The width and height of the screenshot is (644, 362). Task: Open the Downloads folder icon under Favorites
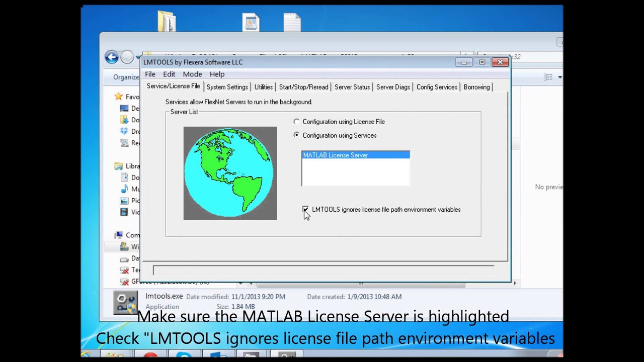click(x=124, y=120)
